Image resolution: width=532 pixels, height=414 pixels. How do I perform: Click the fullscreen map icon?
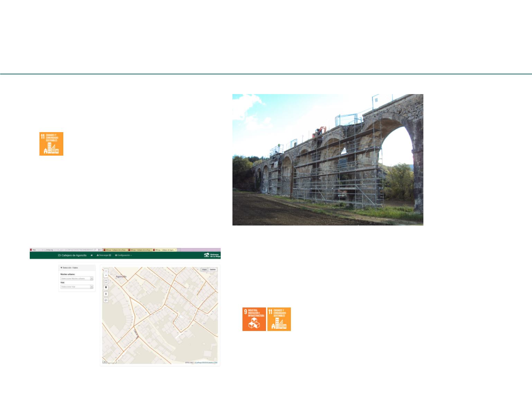106,282
